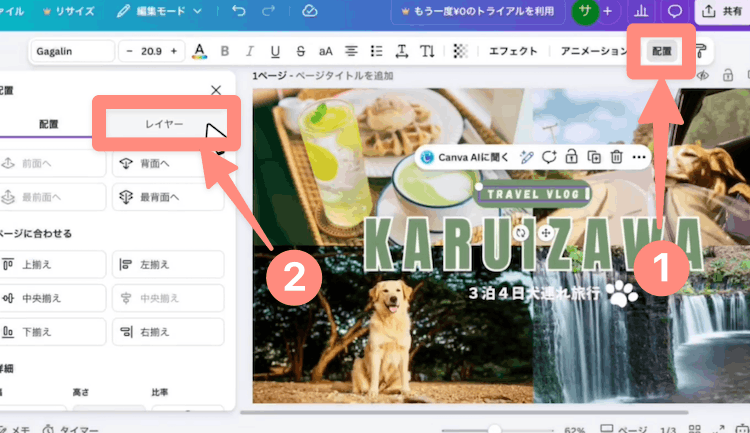Open the letter spacing settings
Viewport: 750px width, 433px height.
tap(402, 51)
